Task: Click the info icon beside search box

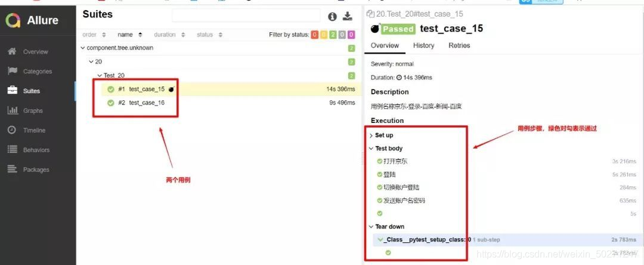Action: (x=332, y=17)
